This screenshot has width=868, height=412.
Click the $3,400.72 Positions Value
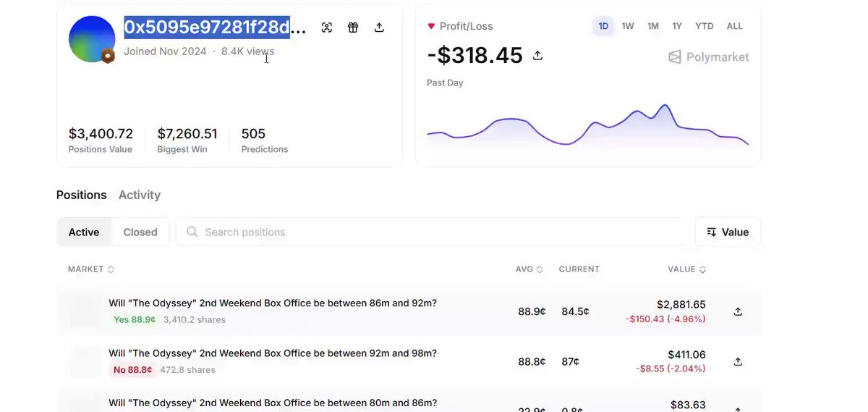tap(101, 134)
